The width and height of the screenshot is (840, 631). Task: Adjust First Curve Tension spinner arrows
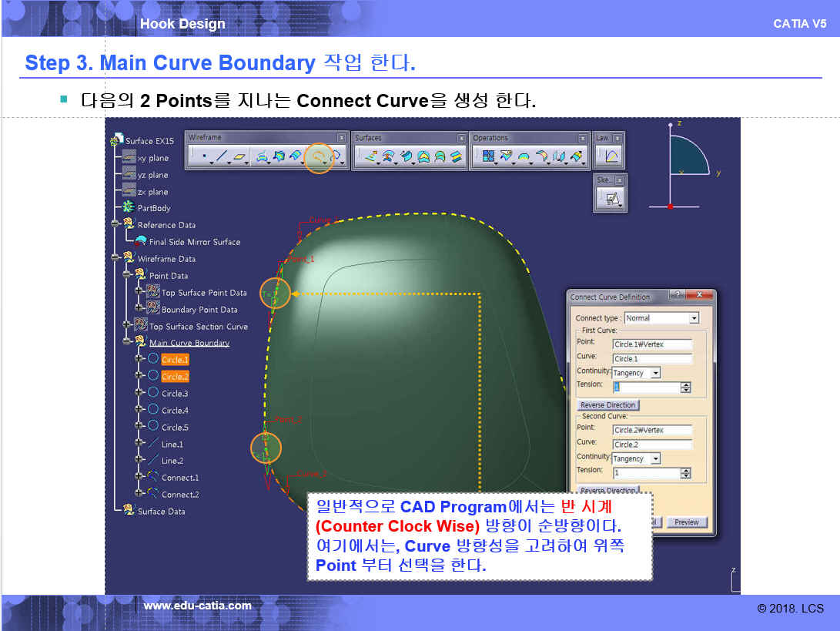685,388
